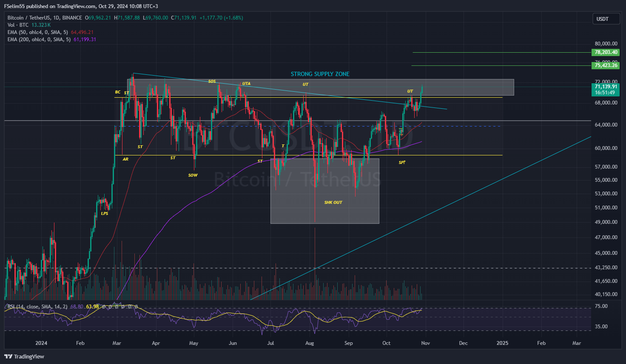Select the EMA 200 indicator legend
The width and height of the screenshot is (626, 364).
click(39, 40)
